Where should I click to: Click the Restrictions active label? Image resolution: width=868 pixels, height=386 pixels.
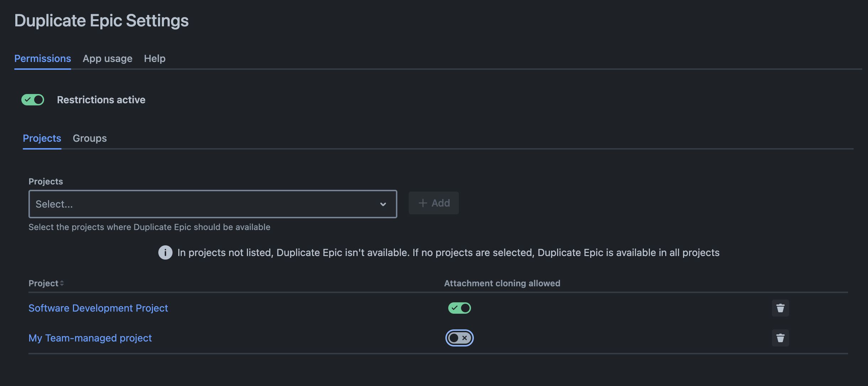[101, 100]
